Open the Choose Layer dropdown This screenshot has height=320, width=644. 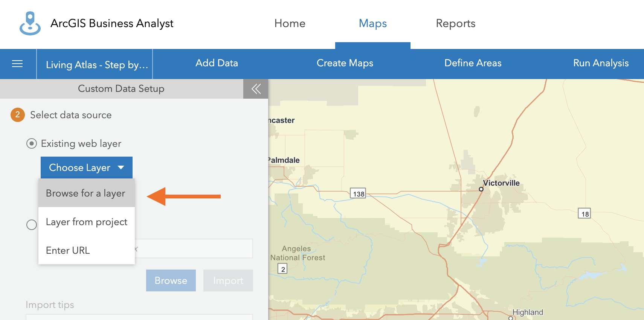click(x=87, y=168)
